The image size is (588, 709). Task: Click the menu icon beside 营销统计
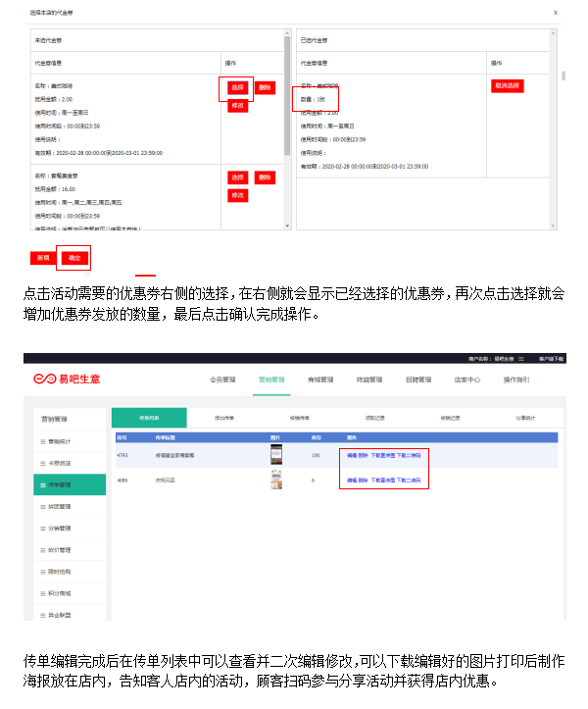42,441
